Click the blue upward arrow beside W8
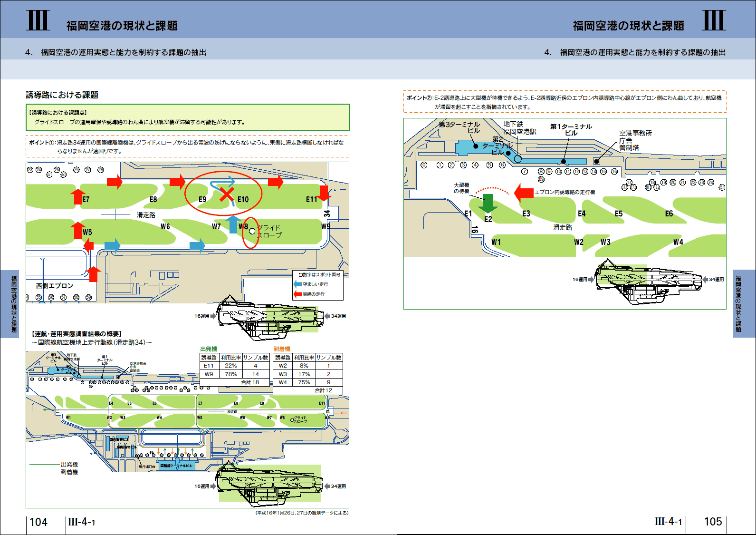Image resolution: width=756 pixels, height=535 pixels. click(x=233, y=224)
